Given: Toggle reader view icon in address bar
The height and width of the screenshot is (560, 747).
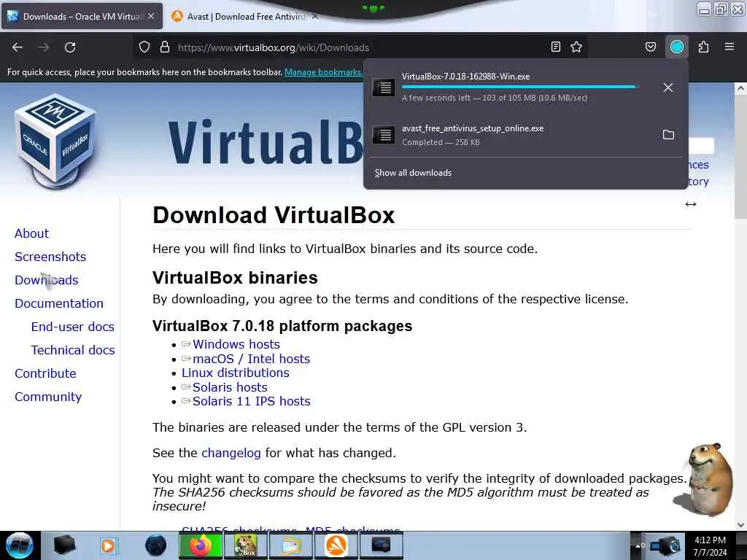Looking at the screenshot, I should [x=555, y=47].
